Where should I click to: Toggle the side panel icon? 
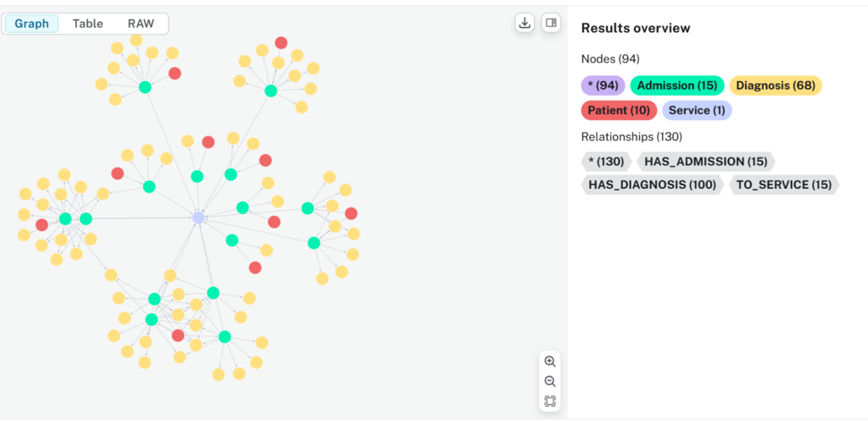tap(551, 23)
